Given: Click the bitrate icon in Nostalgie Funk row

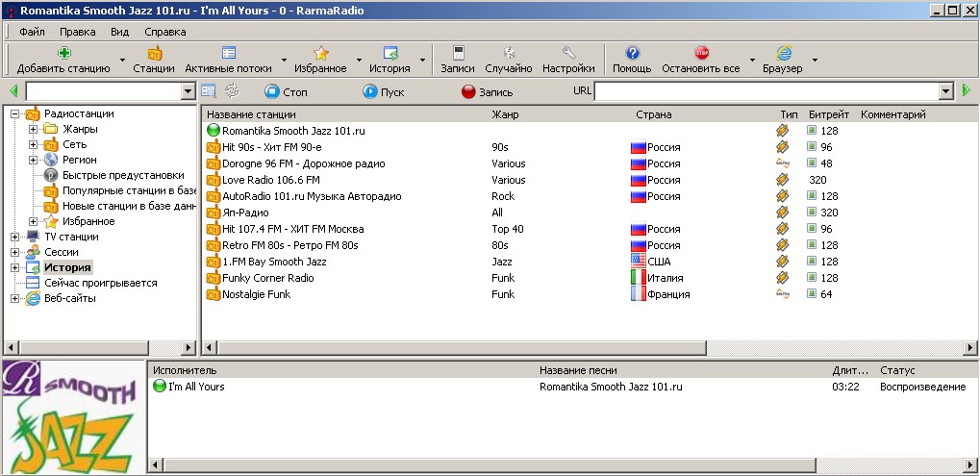Looking at the screenshot, I should click(x=812, y=293).
